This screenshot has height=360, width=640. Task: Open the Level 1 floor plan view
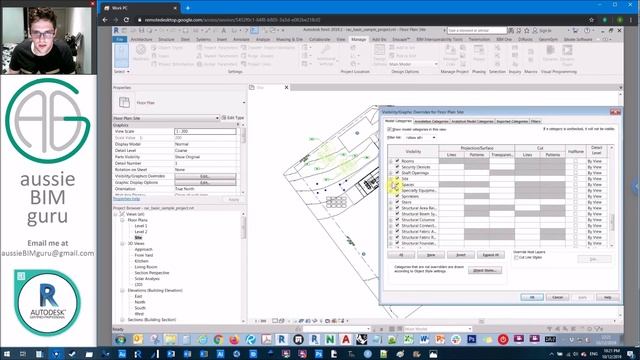(x=141, y=226)
